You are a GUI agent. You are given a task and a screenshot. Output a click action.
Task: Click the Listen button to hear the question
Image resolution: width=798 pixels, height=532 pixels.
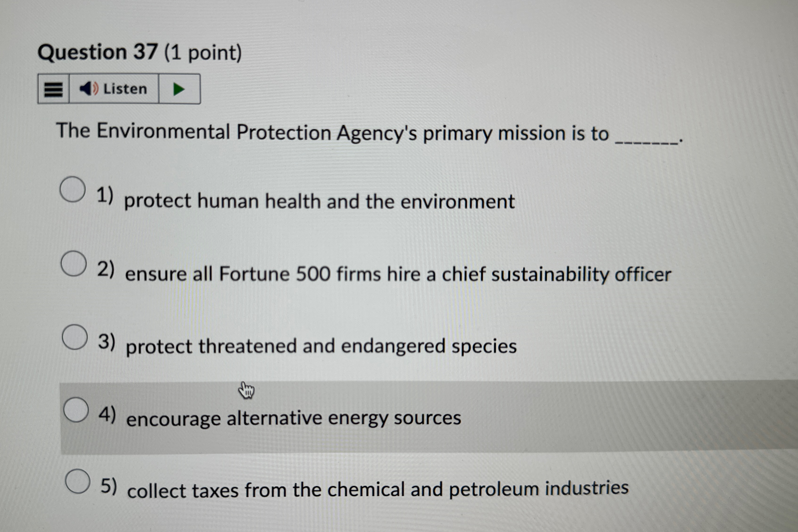[x=115, y=89]
